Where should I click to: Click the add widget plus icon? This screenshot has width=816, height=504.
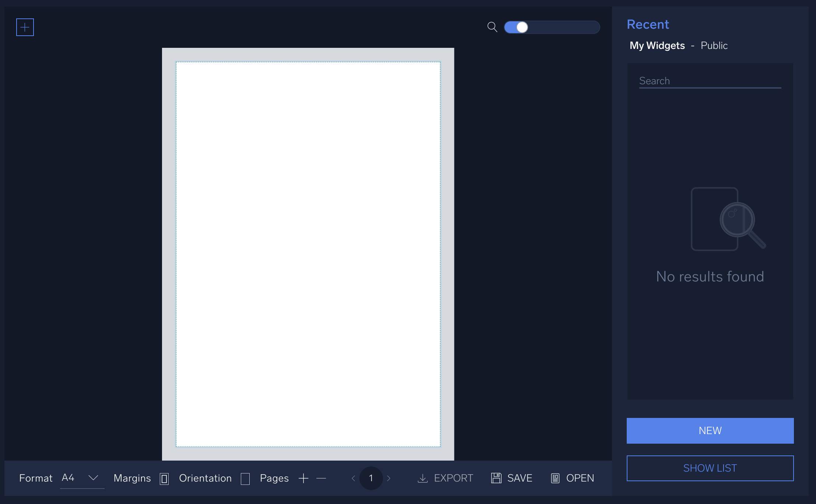point(25,27)
